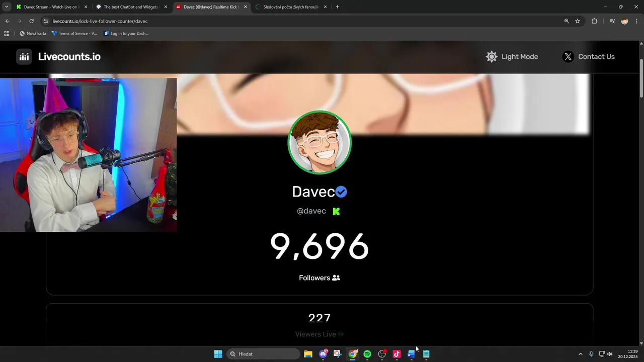This screenshot has width=644, height=362.
Task: Open the Log in to your Dash bookmark
Action: pos(127,34)
